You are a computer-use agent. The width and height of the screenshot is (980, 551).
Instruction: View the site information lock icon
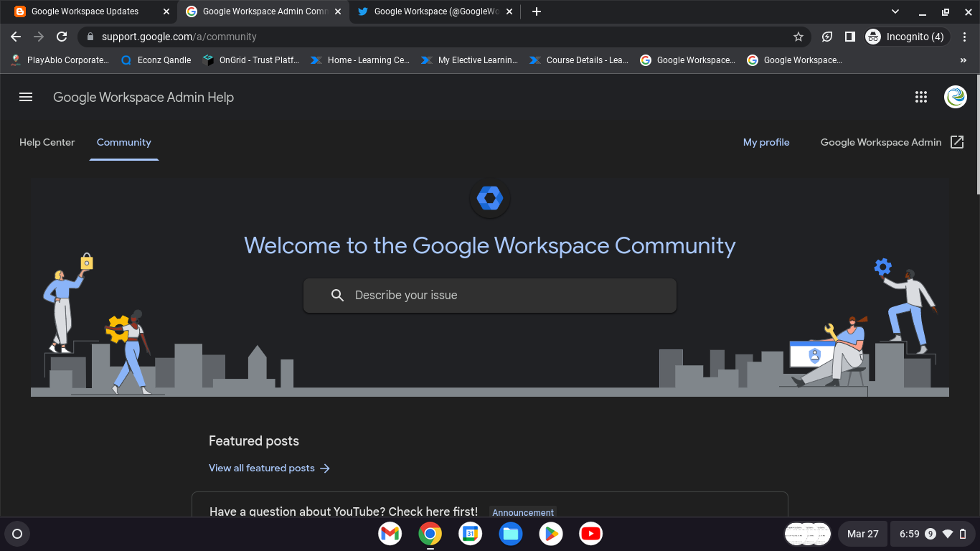pyautogui.click(x=90, y=37)
